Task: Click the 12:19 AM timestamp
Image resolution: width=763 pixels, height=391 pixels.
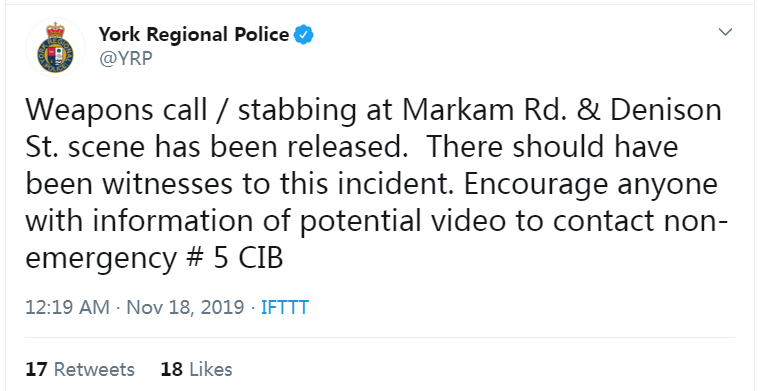Action: pyautogui.click(x=67, y=307)
